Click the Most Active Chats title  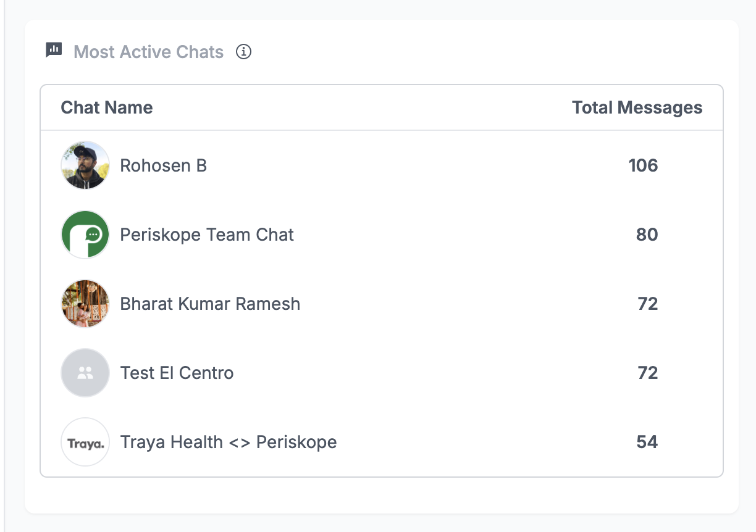pyautogui.click(x=148, y=52)
